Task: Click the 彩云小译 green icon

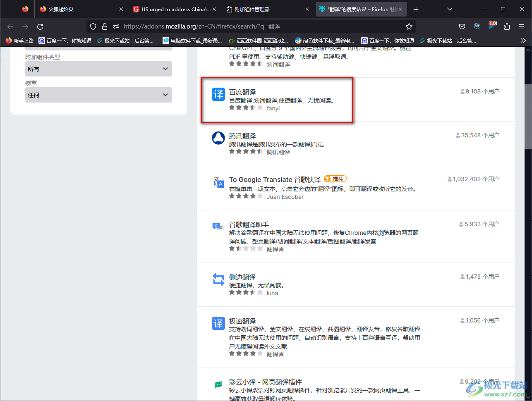Action: [218, 384]
